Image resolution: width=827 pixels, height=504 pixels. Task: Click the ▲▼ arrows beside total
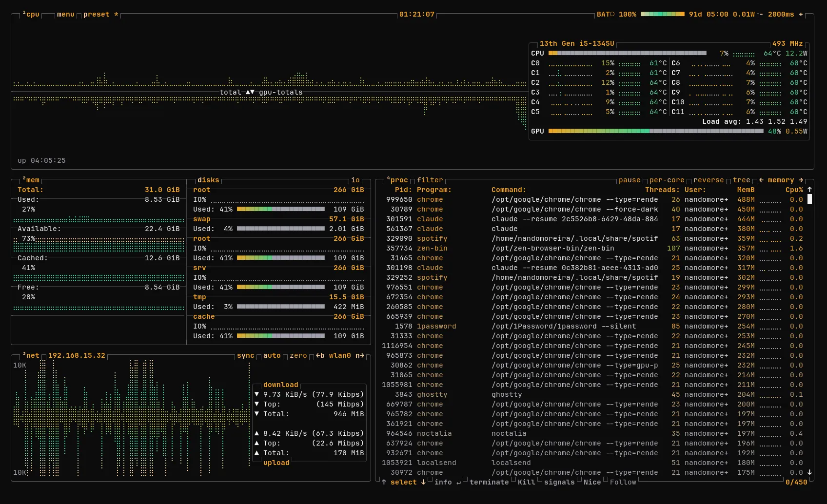250,92
